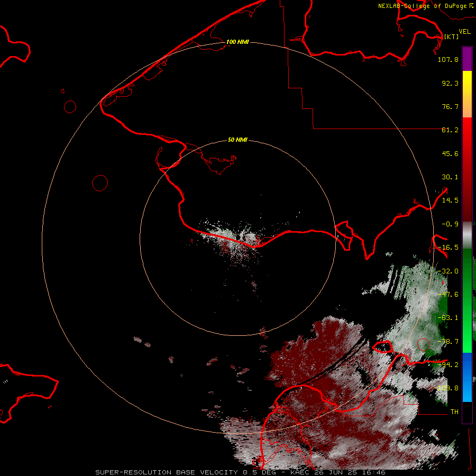Click the 76.7 velocity scale value
This screenshot has height=476, width=476.
point(450,106)
